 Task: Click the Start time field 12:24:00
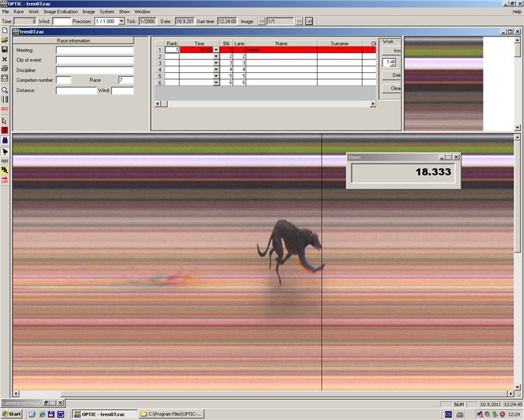pyautogui.click(x=227, y=22)
